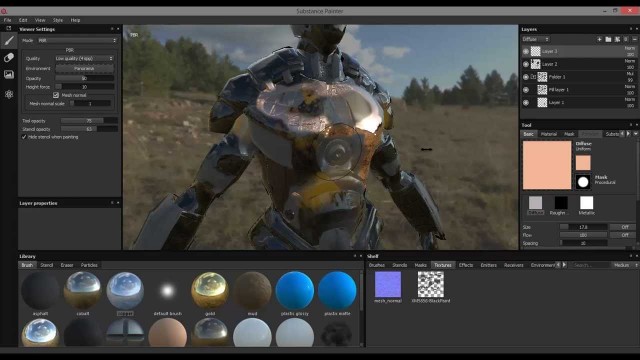Image resolution: width=640 pixels, height=360 pixels.
Task: Select the Paint brush tool
Action: (x=9, y=41)
